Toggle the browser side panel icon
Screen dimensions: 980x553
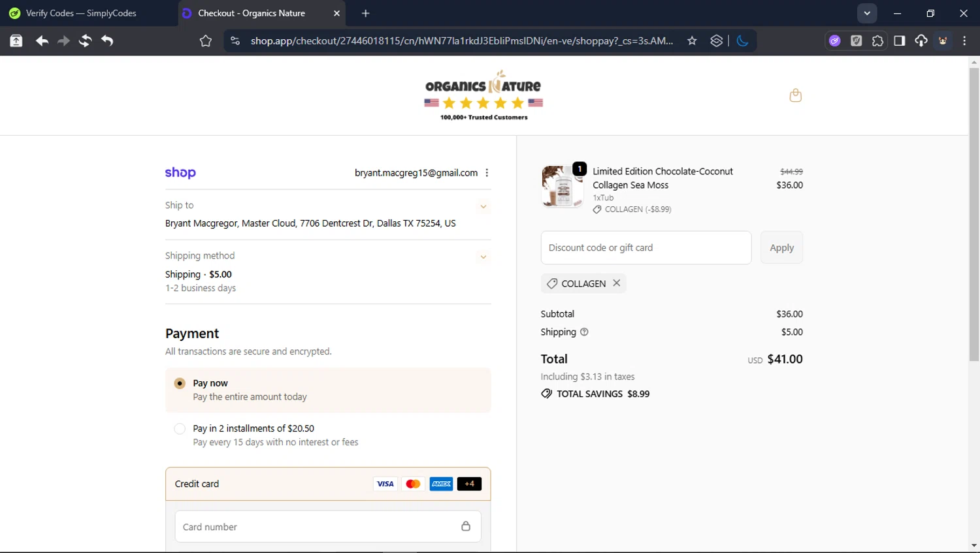(900, 40)
